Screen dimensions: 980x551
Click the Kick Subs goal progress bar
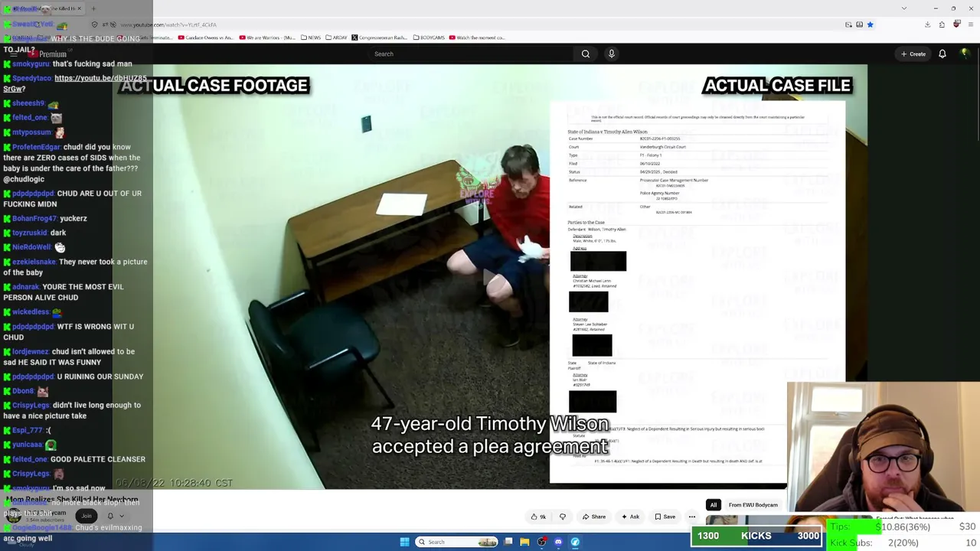(903, 543)
